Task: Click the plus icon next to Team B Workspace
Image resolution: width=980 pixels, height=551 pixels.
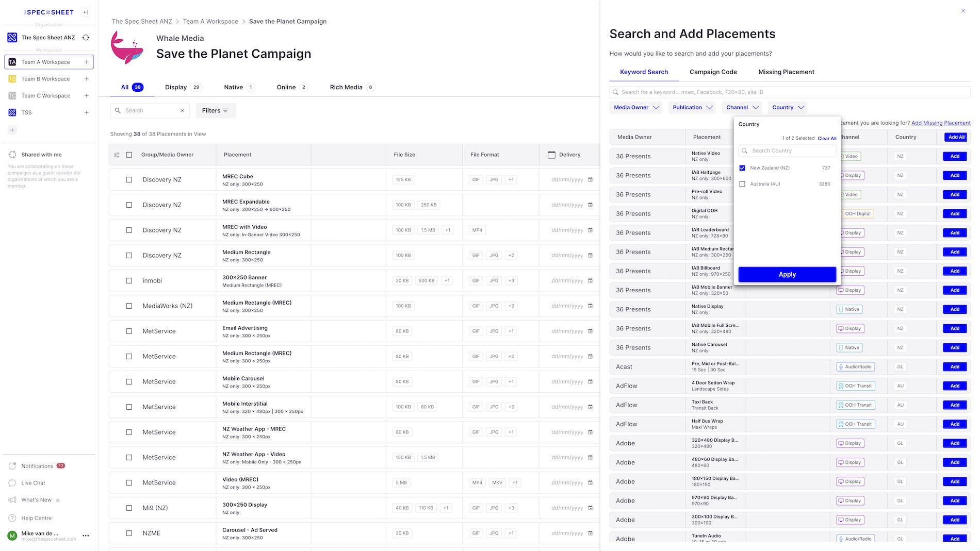Action: 86,79
